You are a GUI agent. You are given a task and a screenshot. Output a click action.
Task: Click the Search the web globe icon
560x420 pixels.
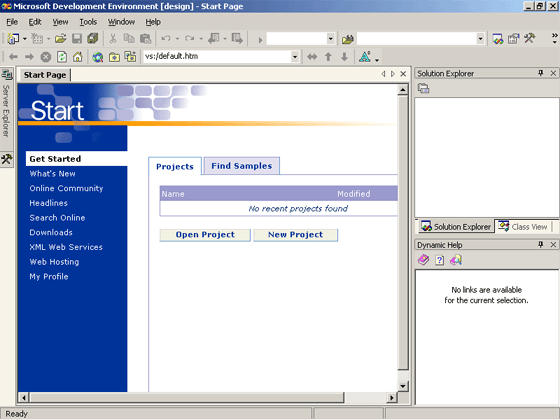click(x=98, y=57)
